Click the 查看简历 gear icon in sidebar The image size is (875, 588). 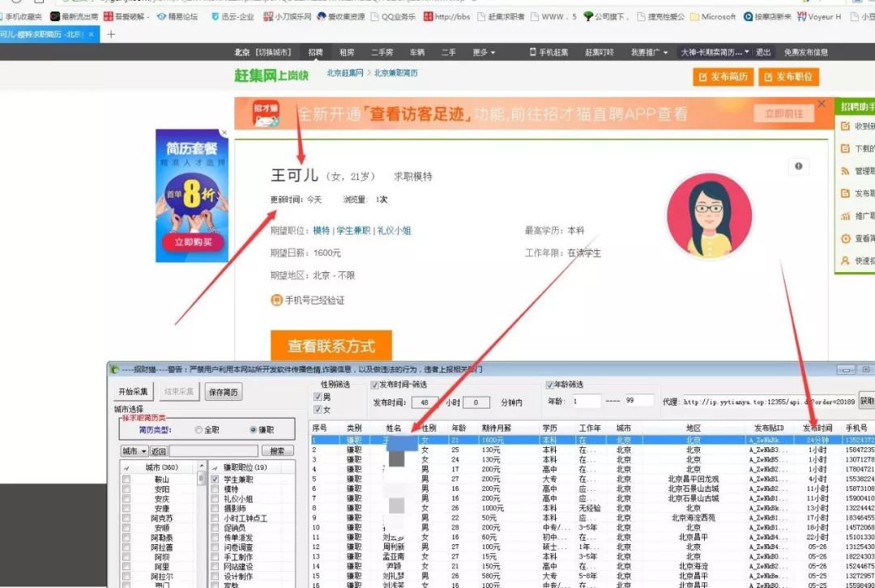coord(845,238)
